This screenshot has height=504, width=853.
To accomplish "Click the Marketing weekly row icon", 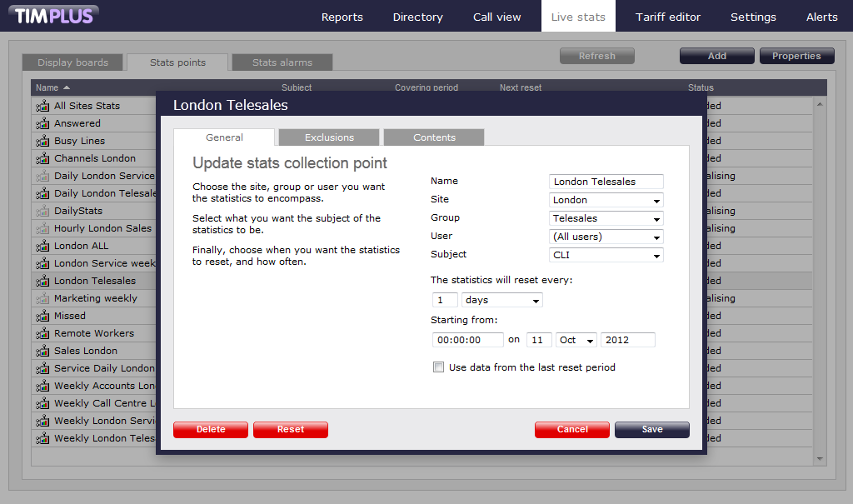I will coord(42,298).
